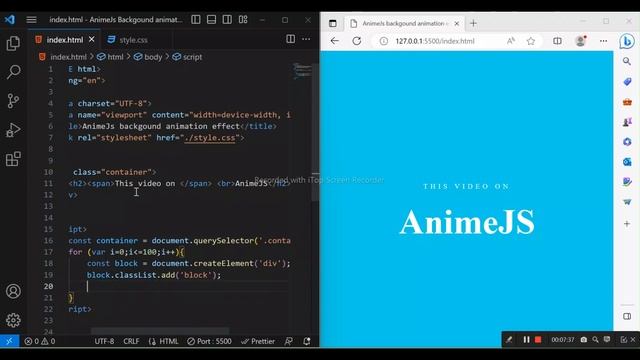Open the Source Control view

[x=13, y=100]
